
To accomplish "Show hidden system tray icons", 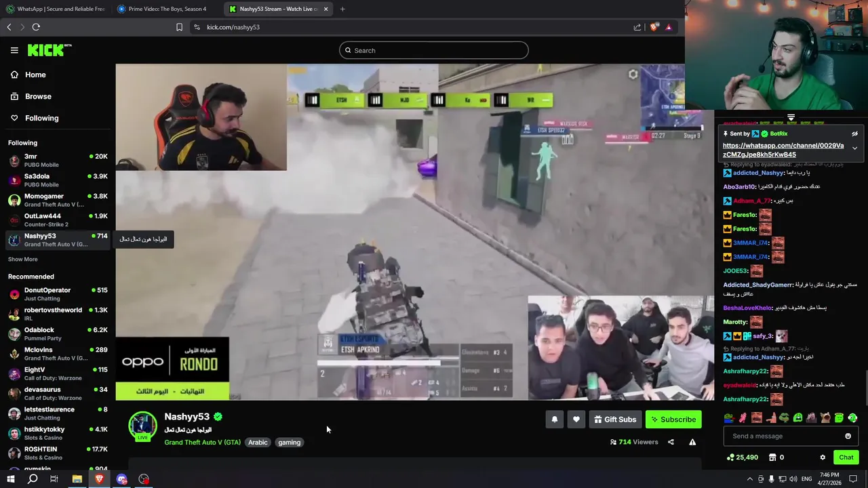I will (x=749, y=479).
